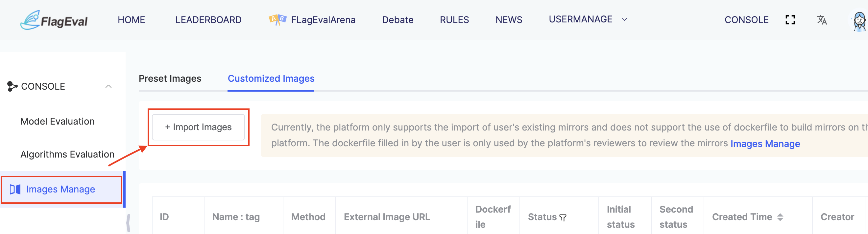Image resolution: width=868 pixels, height=234 pixels.
Task: Toggle fullscreen mode icon
Action: [790, 20]
